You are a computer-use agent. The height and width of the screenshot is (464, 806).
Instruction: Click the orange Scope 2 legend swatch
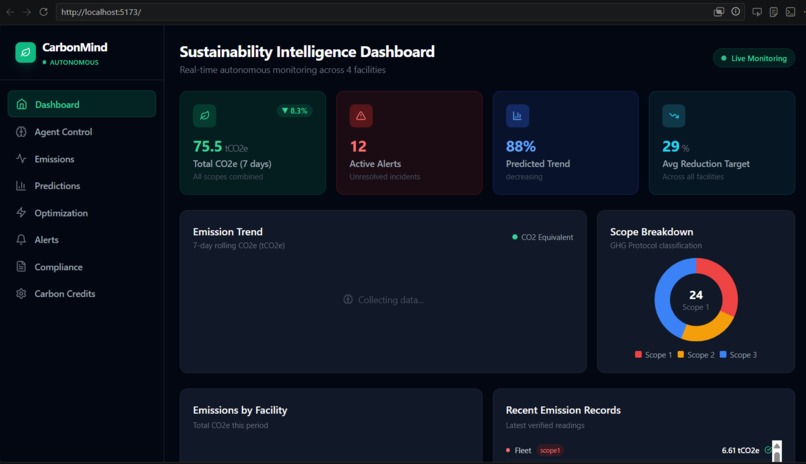pyautogui.click(x=681, y=355)
